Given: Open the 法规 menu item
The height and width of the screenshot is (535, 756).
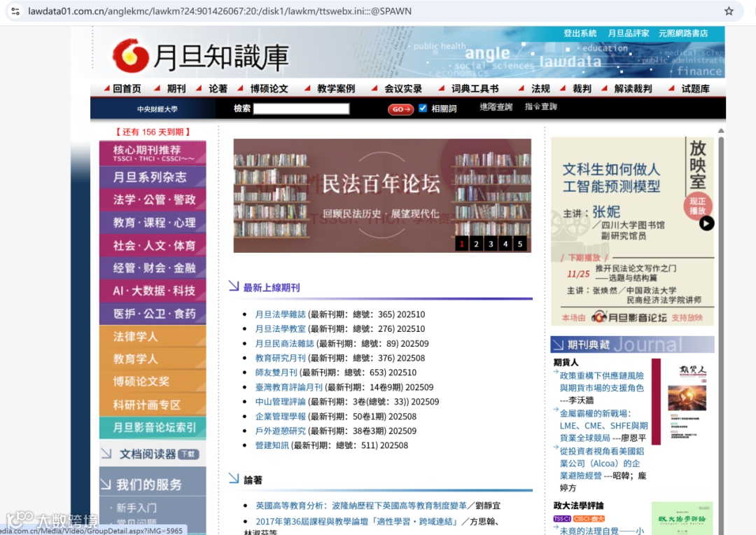Looking at the screenshot, I should [x=540, y=89].
